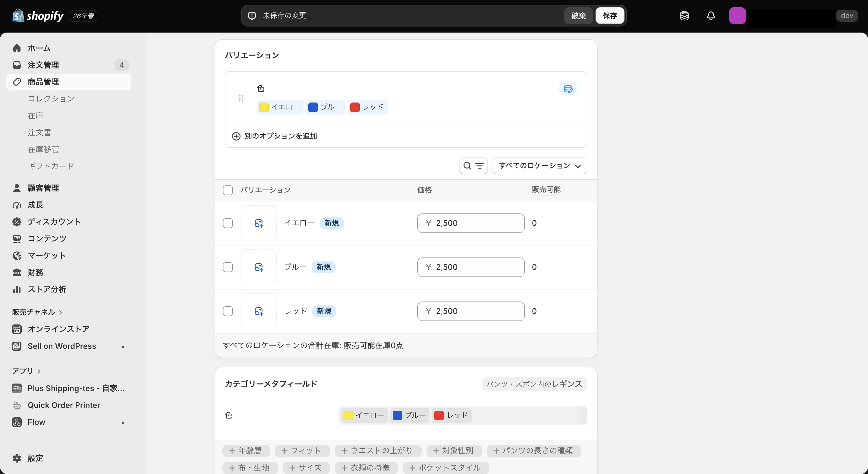Viewport: 868px width, 474px height.
Task: Open the notifications bell
Action: [x=711, y=15]
